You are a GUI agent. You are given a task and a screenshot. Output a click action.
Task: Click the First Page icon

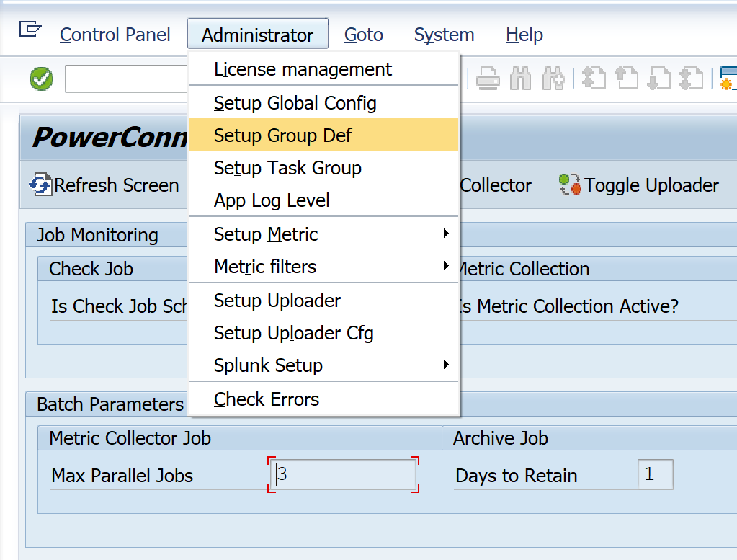[594, 79]
